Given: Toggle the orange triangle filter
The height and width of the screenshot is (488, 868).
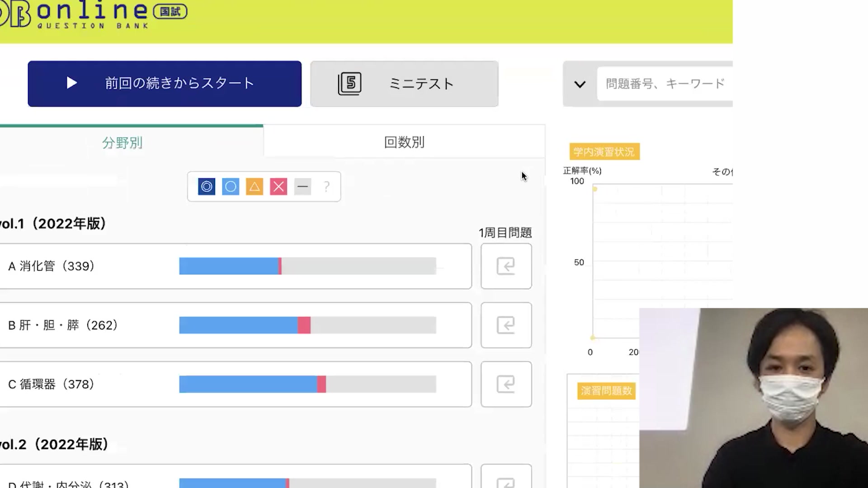Looking at the screenshot, I should tap(255, 187).
